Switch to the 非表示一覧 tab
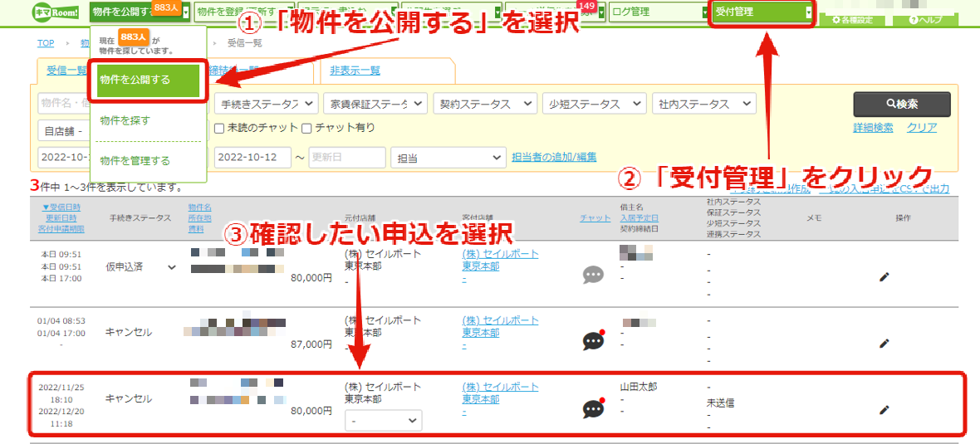Screen dimensions: 980x444 click(355, 70)
